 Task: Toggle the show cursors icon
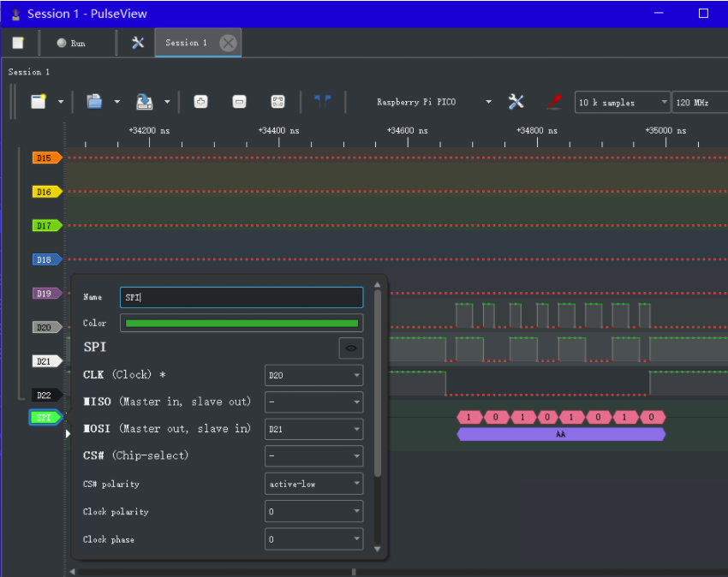click(323, 102)
